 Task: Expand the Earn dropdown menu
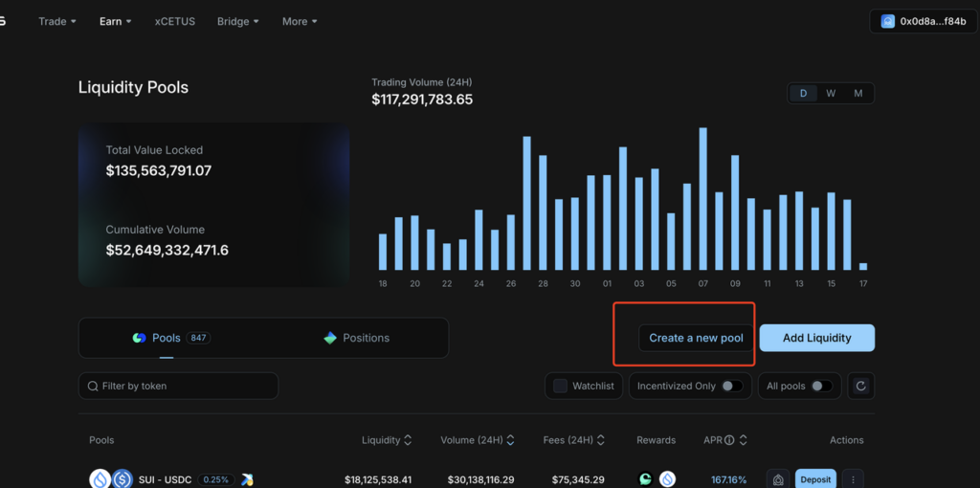(116, 21)
